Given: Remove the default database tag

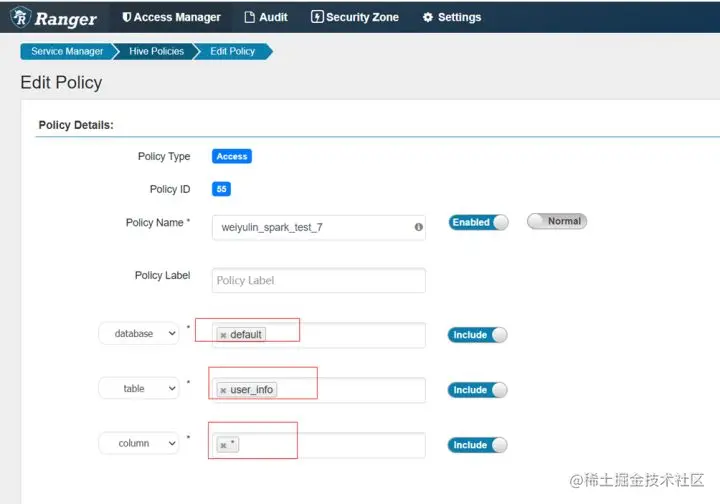Looking at the screenshot, I should [x=223, y=335].
